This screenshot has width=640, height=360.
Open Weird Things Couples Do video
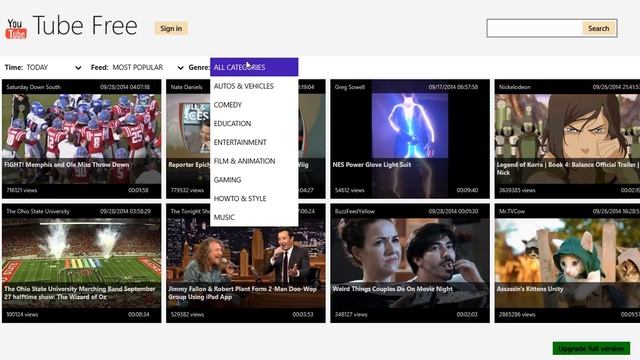(x=410, y=263)
